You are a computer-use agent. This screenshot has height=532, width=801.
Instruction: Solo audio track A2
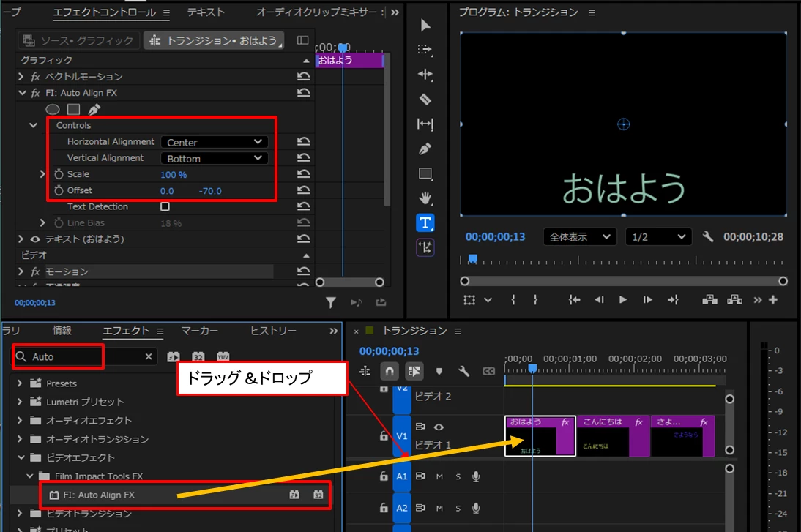[458, 508]
